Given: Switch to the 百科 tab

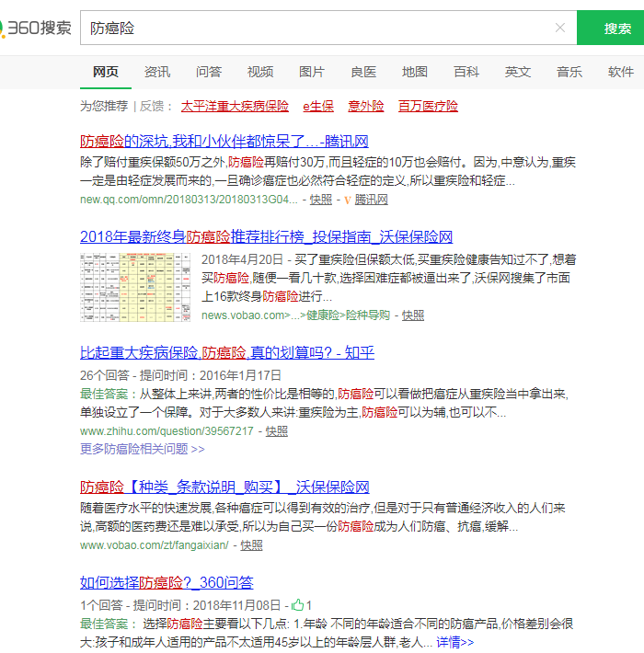Looking at the screenshot, I should pos(466,72).
